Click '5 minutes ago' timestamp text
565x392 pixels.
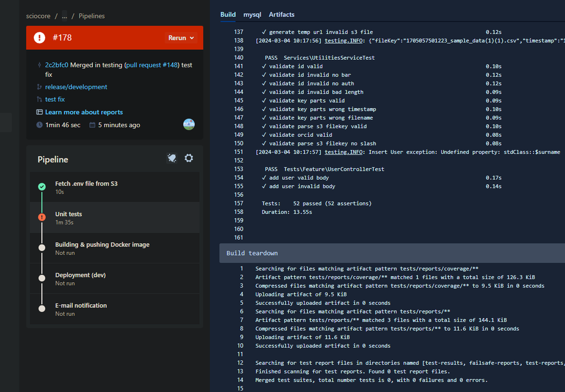[x=119, y=125]
